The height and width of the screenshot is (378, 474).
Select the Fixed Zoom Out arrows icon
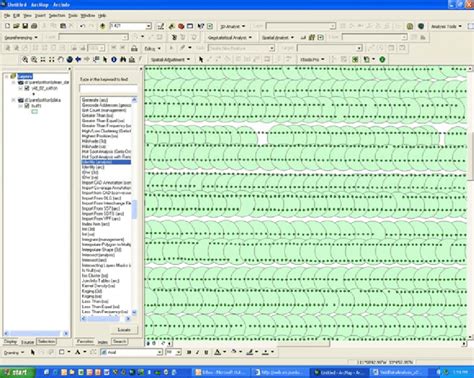coord(52,60)
